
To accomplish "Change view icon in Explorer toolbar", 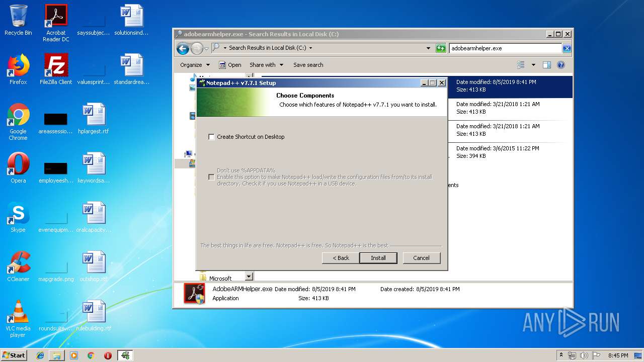I will point(521,65).
